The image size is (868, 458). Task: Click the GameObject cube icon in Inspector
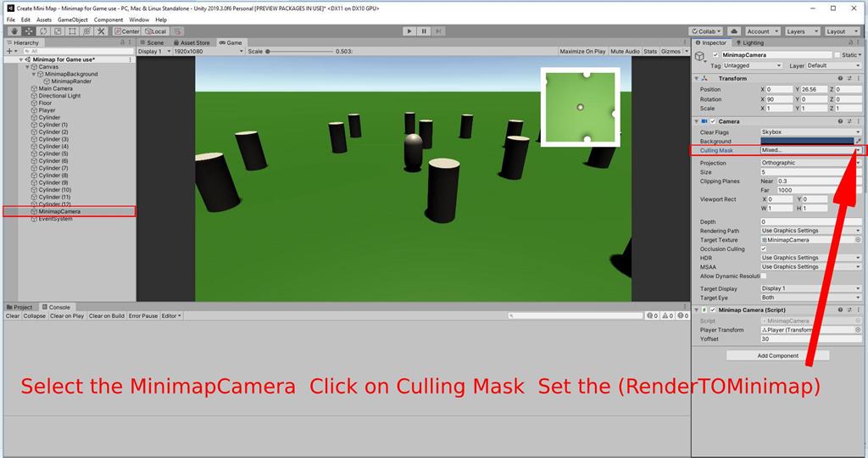[x=700, y=56]
